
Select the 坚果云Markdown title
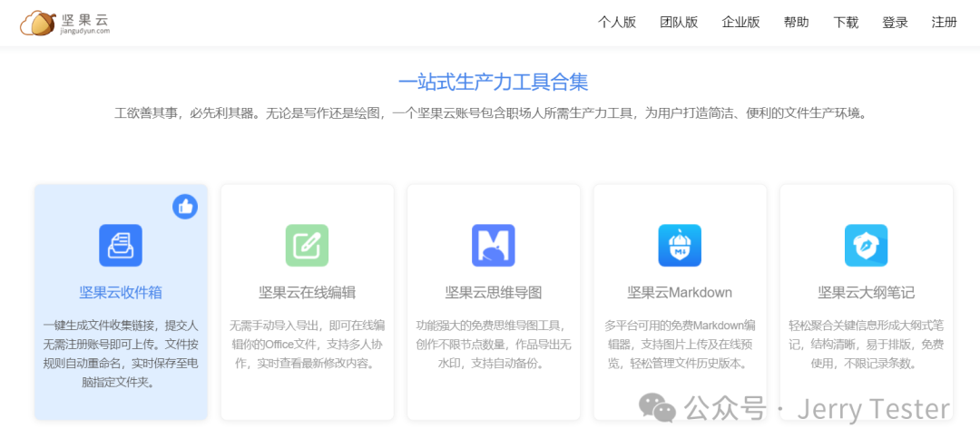click(x=680, y=292)
